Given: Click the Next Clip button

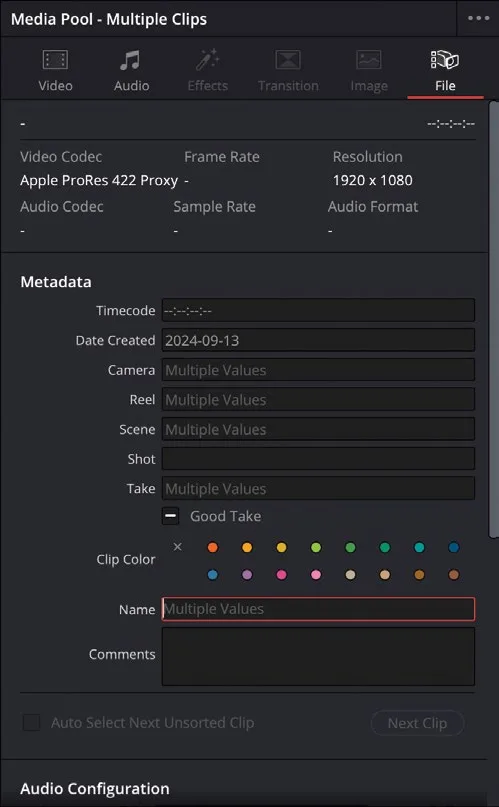Looking at the screenshot, I should pyautogui.click(x=417, y=723).
